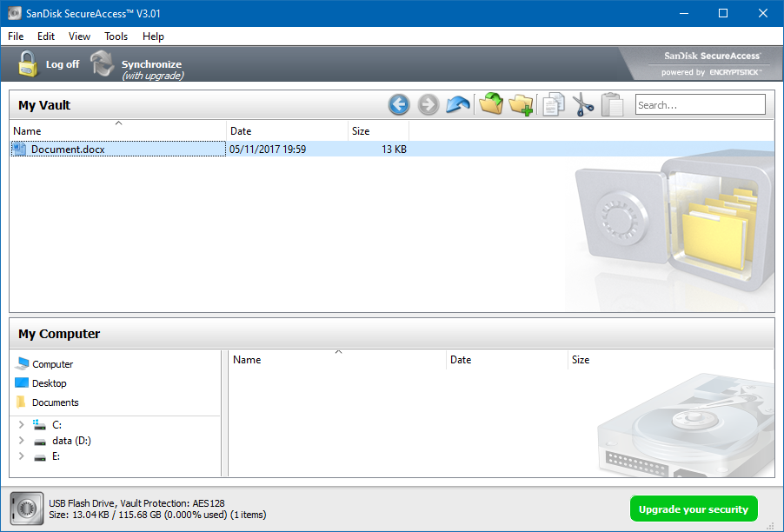This screenshot has width=784, height=532.
Task: Click the 13 KB size cell
Action: tap(394, 149)
